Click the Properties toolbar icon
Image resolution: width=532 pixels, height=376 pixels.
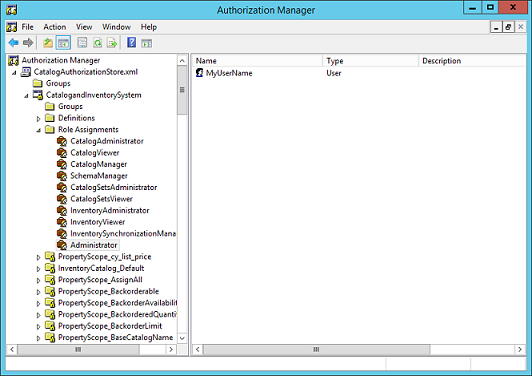pyautogui.click(x=82, y=43)
